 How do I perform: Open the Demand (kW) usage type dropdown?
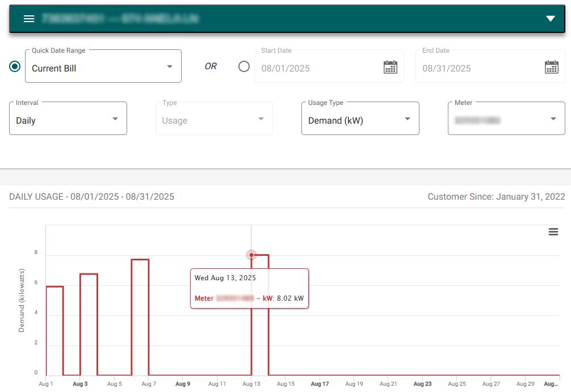click(x=360, y=119)
